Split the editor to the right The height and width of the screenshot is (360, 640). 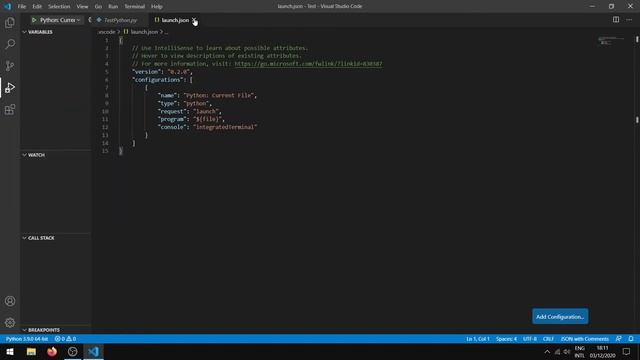click(x=616, y=20)
